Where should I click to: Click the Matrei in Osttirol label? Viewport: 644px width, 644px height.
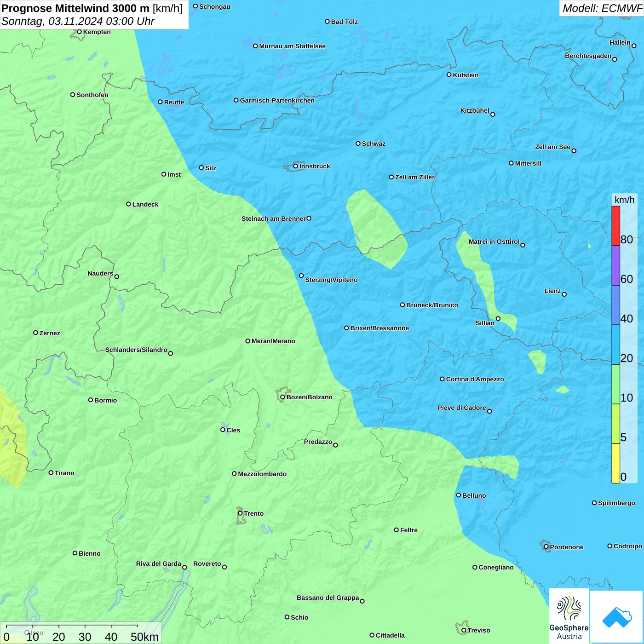point(494,241)
